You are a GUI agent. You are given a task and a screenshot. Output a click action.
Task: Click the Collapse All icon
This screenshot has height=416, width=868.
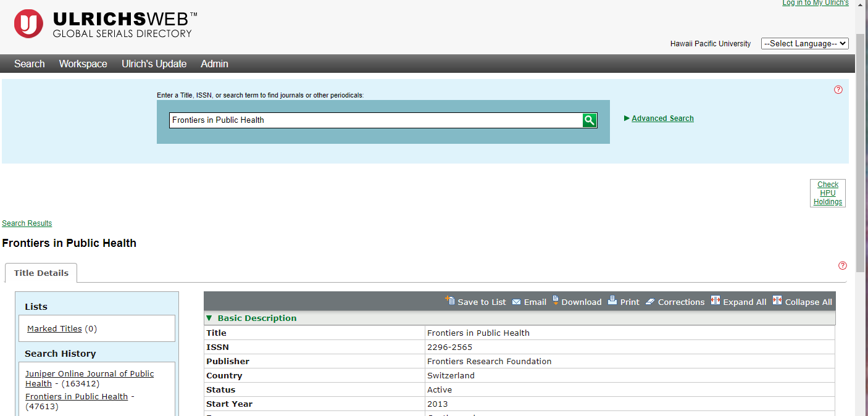click(777, 301)
